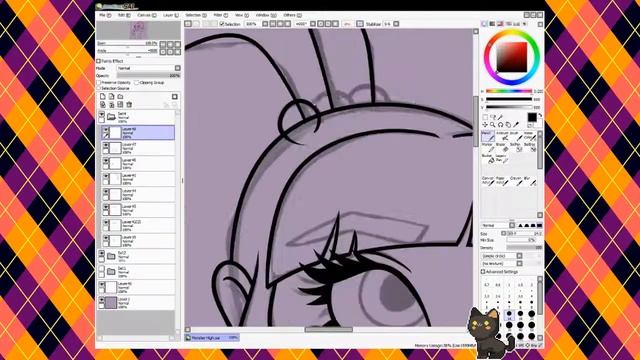This screenshot has width=640, height=360.
Task: Open the no texture brush texture dropdown
Action: pos(519,264)
